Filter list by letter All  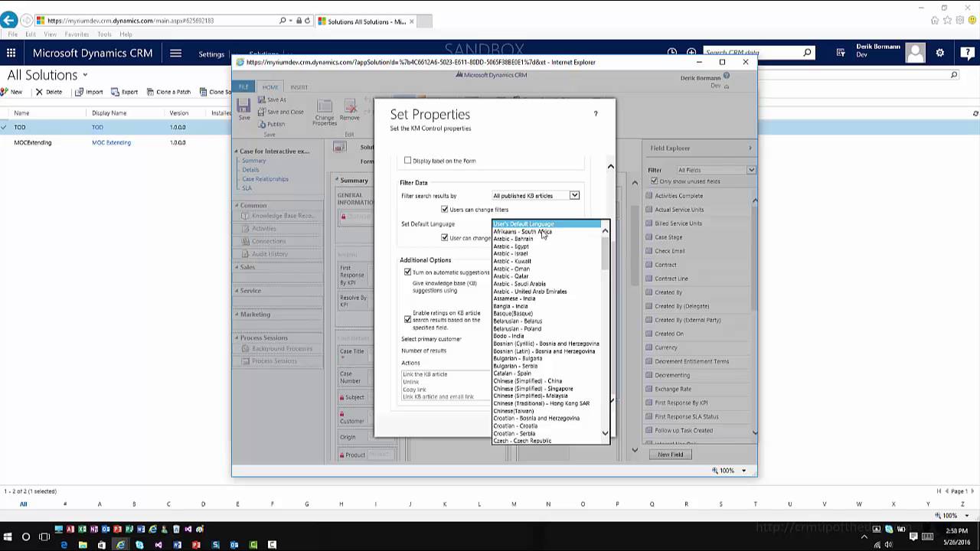coord(23,504)
